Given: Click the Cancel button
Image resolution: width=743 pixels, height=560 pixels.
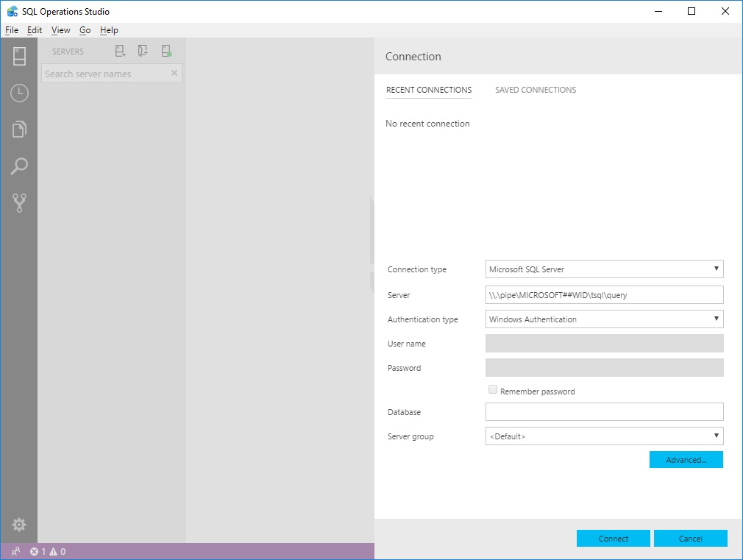Looking at the screenshot, I should pos(691,538).
